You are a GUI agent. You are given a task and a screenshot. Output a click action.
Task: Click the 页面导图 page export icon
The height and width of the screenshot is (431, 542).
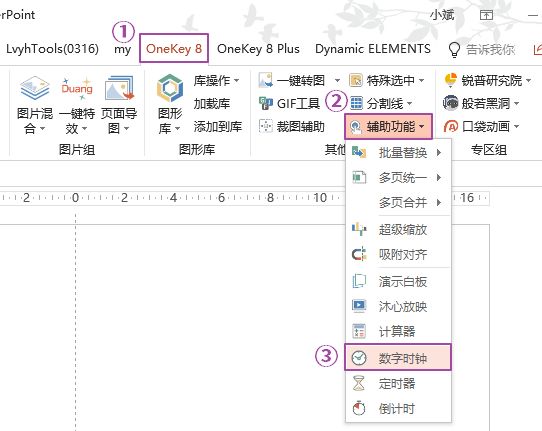pyautogui.click(x=119, y=88)
